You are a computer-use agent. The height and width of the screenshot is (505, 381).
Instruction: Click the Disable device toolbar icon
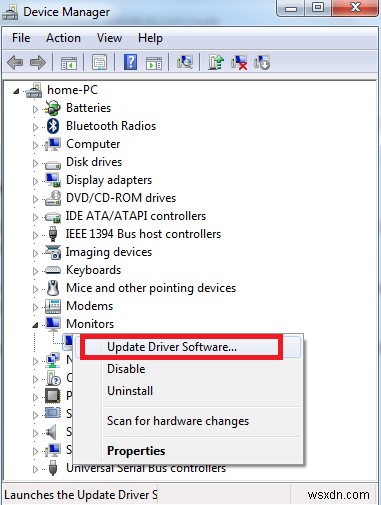(x=262, y=62)
